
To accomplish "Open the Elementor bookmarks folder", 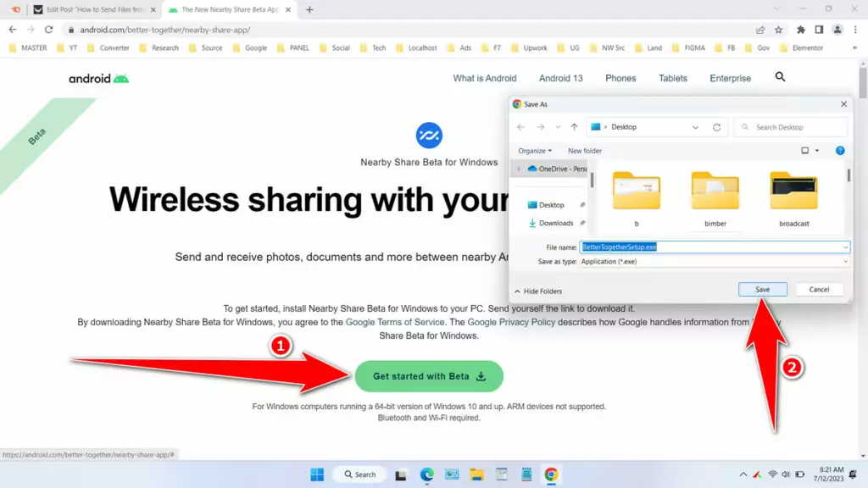I will [802, 48].
